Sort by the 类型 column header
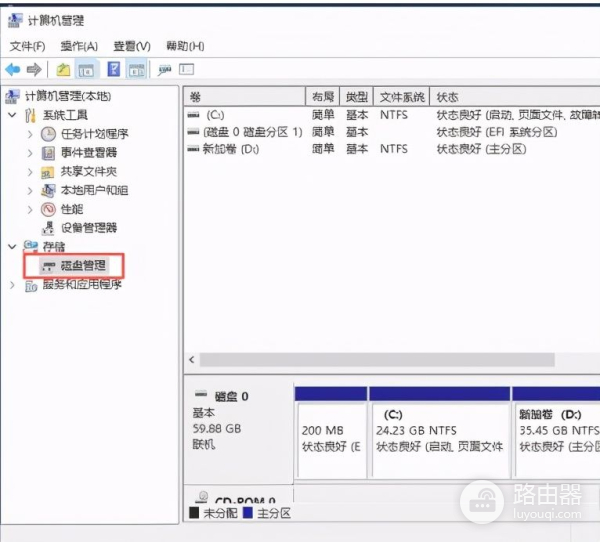600x542 pixels. (357, 97)
